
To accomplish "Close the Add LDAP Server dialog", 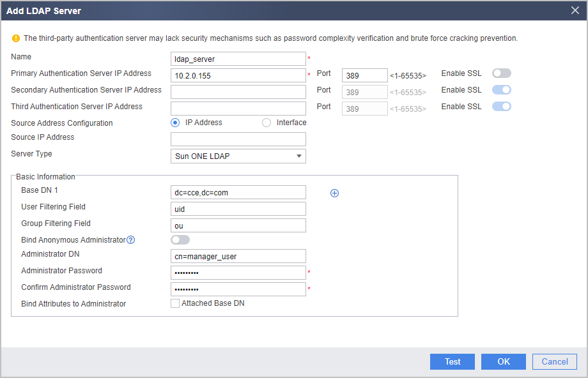I will [575, 10].
